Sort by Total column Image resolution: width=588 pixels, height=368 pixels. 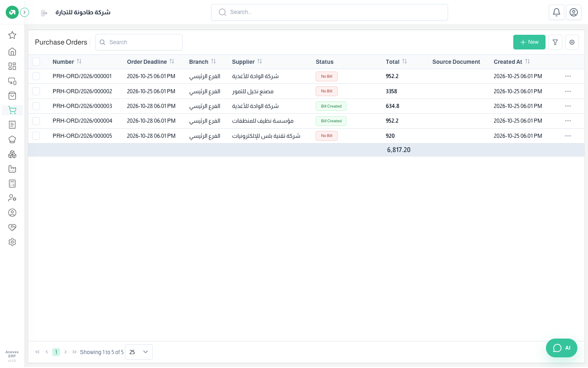[405, 61]
